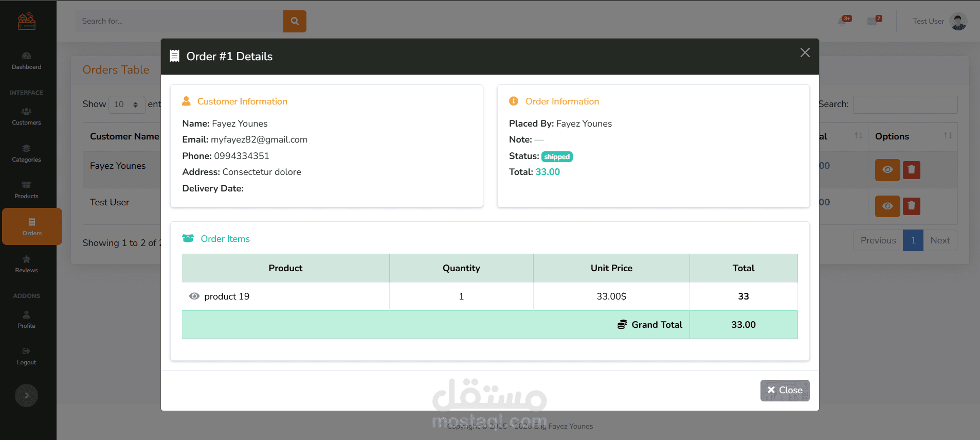Click the phone number 0994334351
This screenshot has height=440, width=980.
(x=242, y=156)
